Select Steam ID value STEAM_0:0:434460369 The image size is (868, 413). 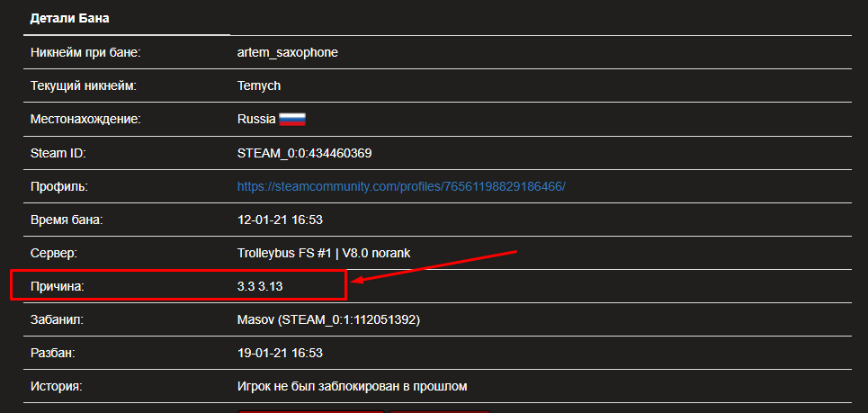click(x=304, y=153)
